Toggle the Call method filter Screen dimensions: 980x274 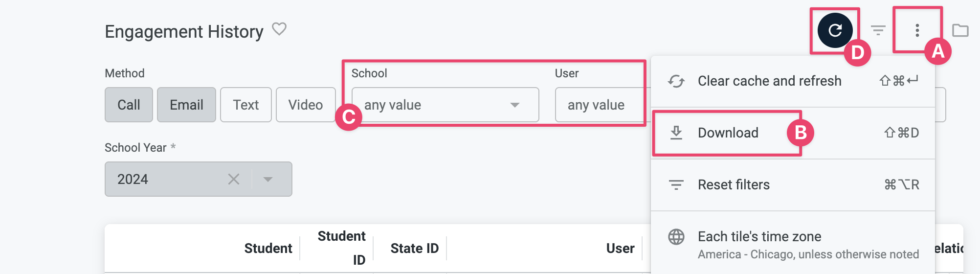(129, 105)
